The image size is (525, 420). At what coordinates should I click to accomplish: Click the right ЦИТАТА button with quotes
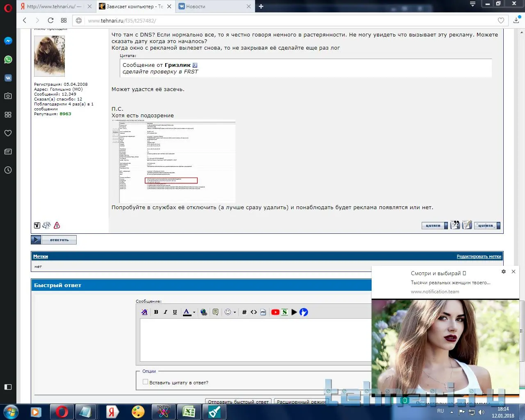[x=487, y=226]
